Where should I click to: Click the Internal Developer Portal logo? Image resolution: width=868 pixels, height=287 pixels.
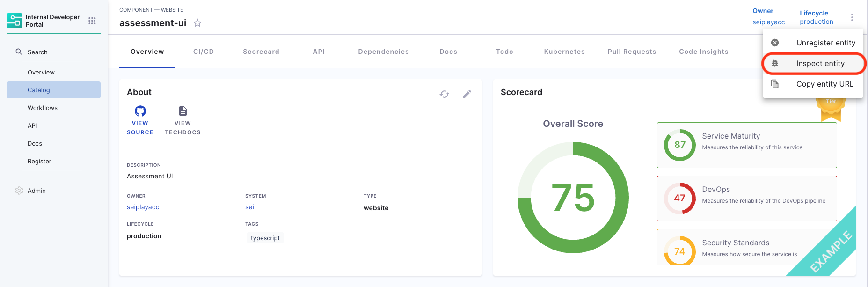[x=15, y=21]
